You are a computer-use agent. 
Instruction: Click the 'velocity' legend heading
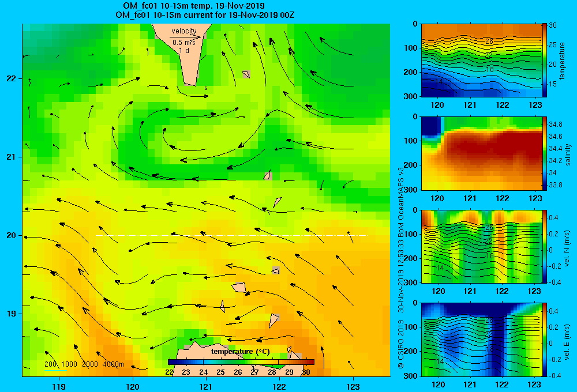pos(184,31)
